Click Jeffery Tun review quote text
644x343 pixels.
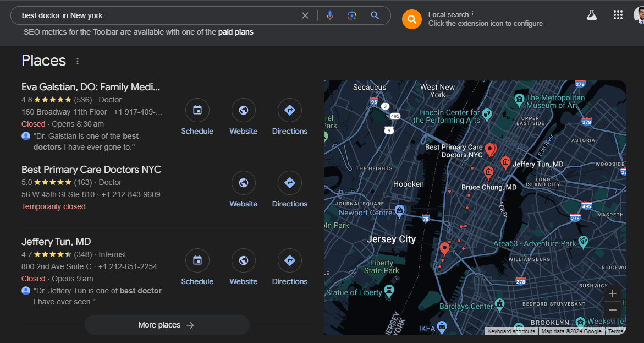coord(98,296)
